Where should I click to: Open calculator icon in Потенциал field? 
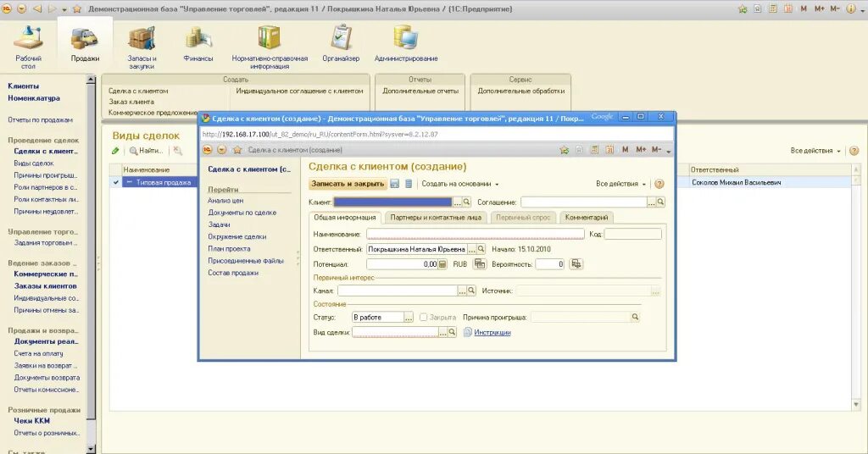tap(442, 264)
